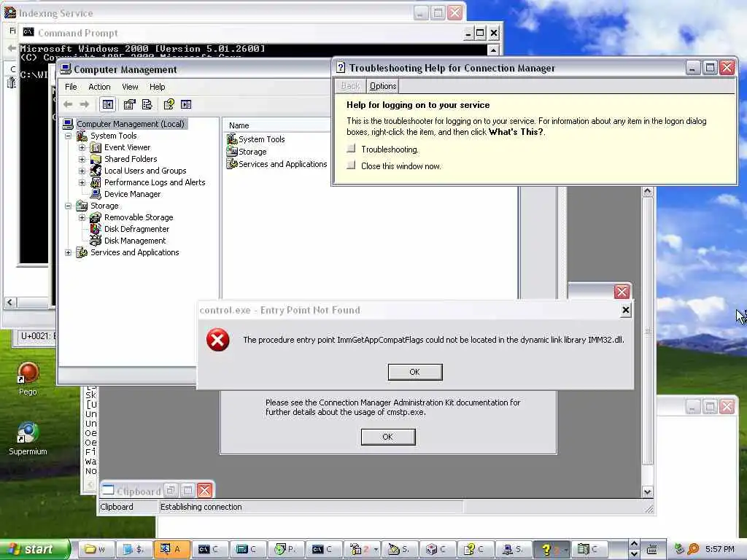The image size is (747, 560).
Task: Open the grouped taskbar button dropdown arrow
Action: click(x=376, y=550)
